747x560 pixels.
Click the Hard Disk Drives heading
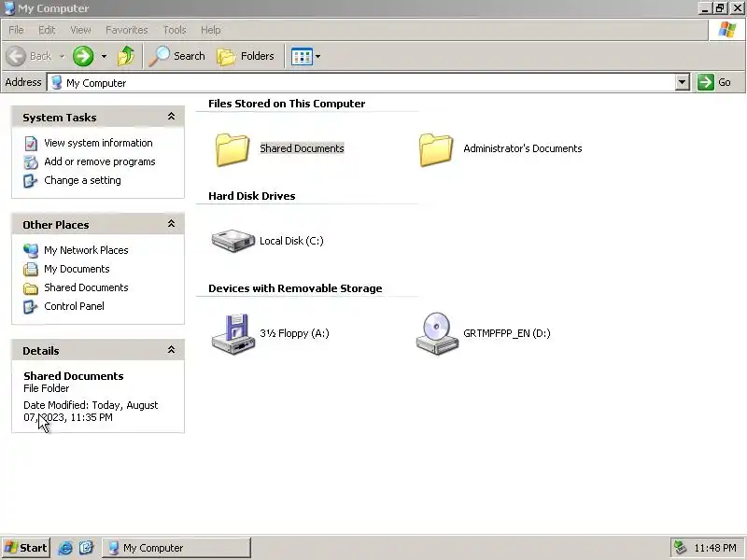tap(251, 196)
